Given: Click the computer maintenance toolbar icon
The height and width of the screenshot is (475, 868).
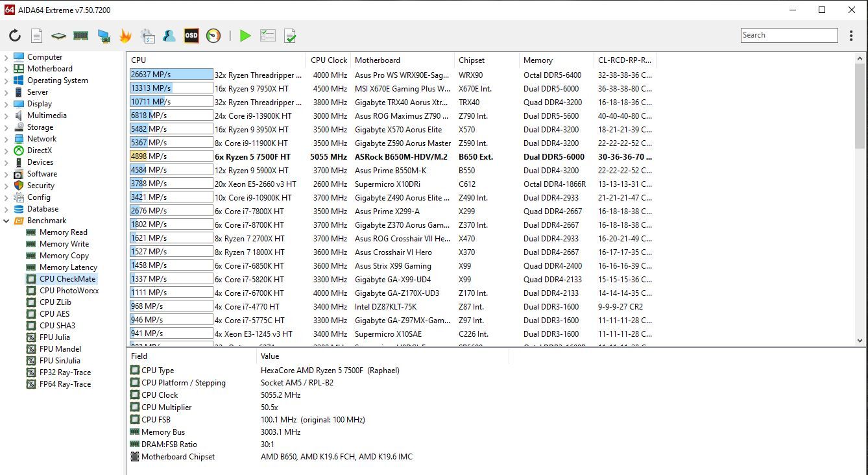Looking at the screenshot, I should [147, 36].
